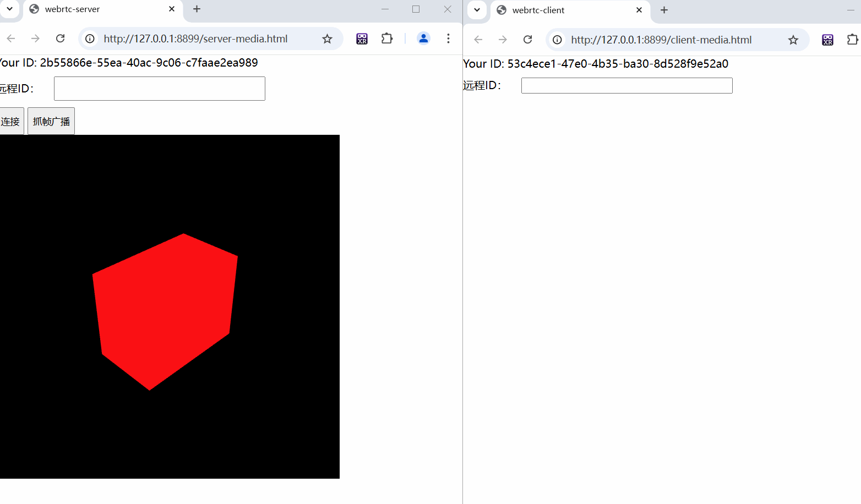Click the red cube canvas

(170, 306)
